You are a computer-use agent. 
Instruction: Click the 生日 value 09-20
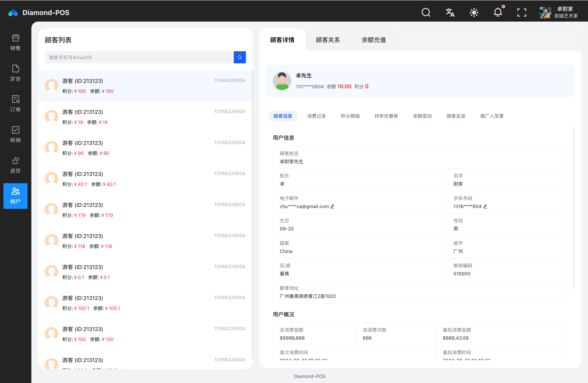tap(286, 229)
